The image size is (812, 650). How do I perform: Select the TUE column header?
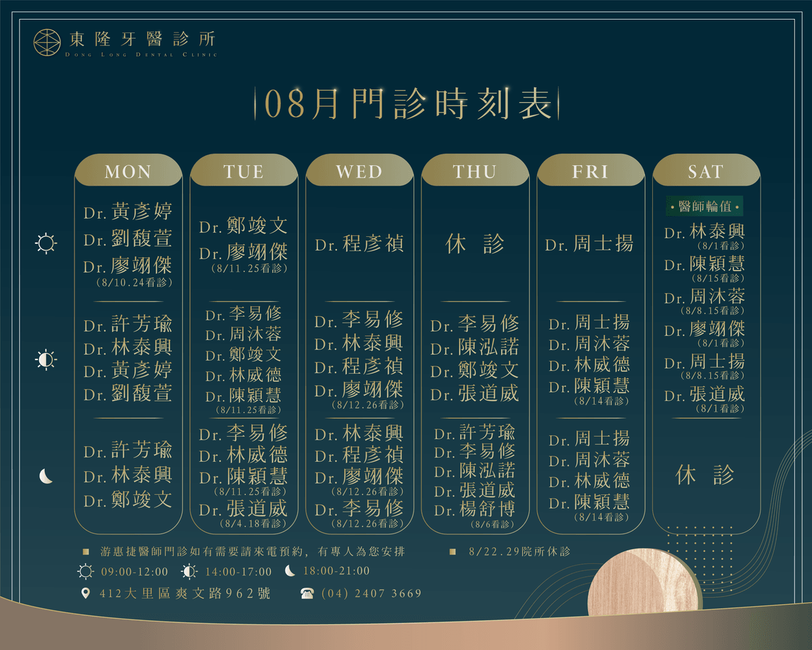click(x=244, y=171)
